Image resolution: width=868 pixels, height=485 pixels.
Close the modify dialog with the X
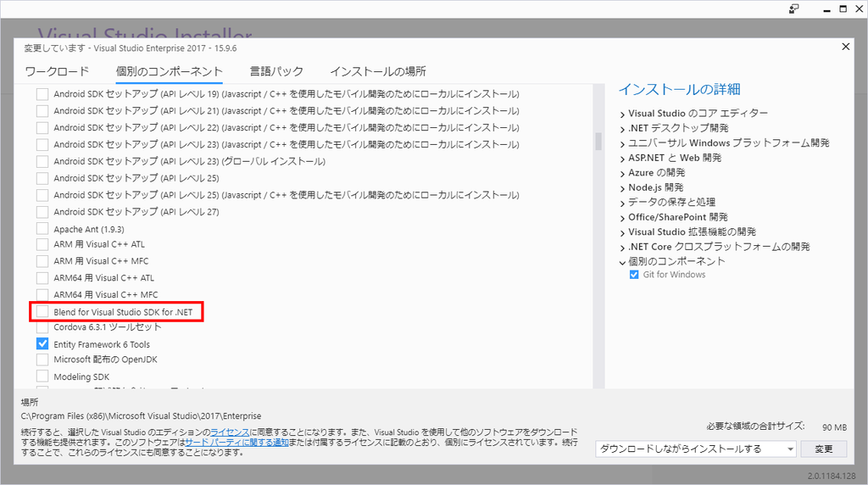pyautogui.click(x=845, y=47)
